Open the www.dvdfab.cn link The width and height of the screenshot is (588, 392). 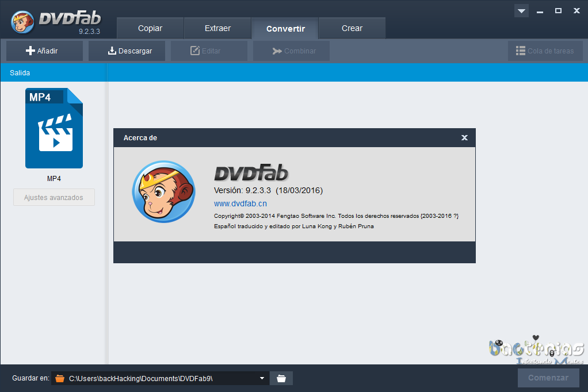pos(240,203)
